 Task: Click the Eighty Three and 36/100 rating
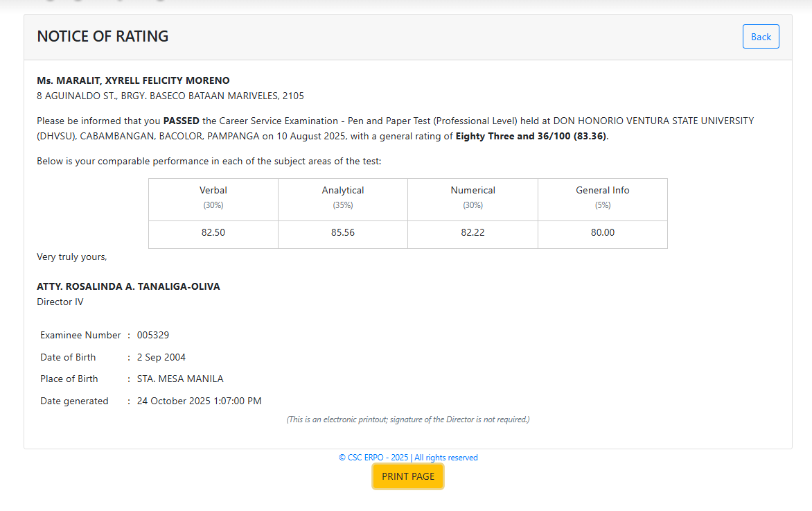pyautogui.click(x=531, y=136)
